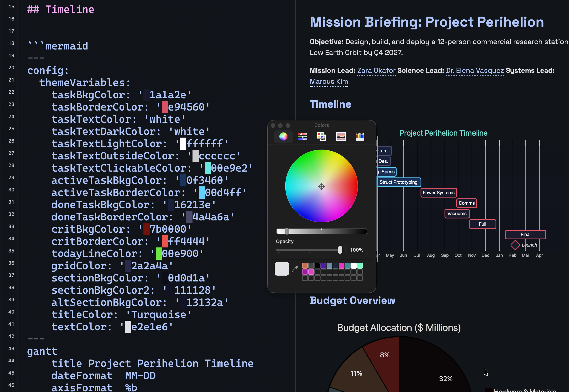Click the Power Systems bar in the Gantt chart
Image resolution: width=569 pixels, height=392 pixels.
click(x=438, y=193)
